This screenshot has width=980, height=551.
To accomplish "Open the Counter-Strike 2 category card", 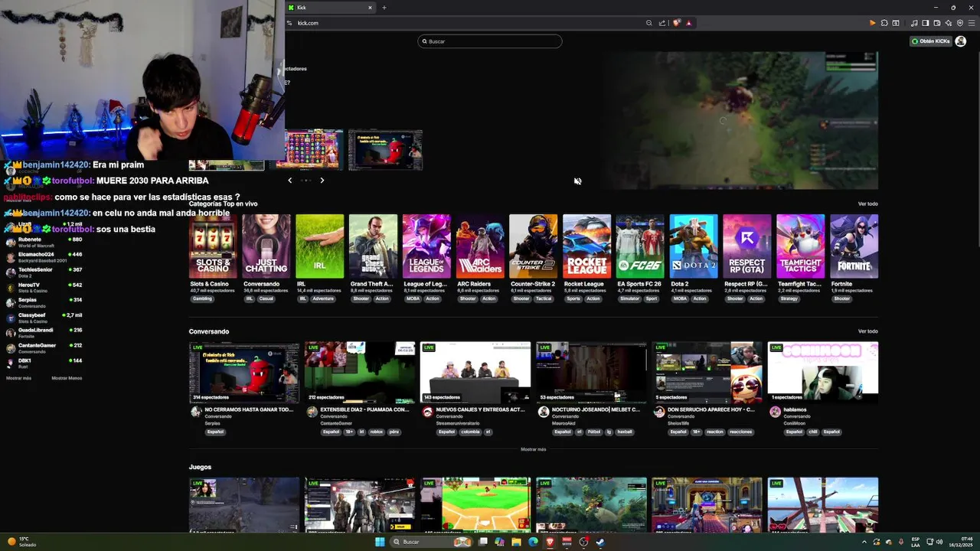I will (x=533, y=246).
